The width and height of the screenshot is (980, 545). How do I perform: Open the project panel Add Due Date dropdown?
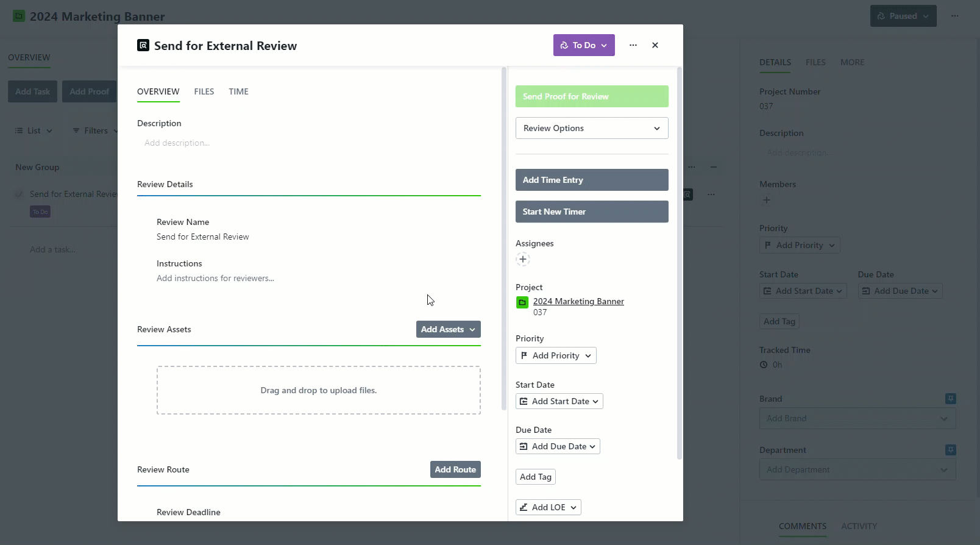pyautogui.click(x=900, y=291)
